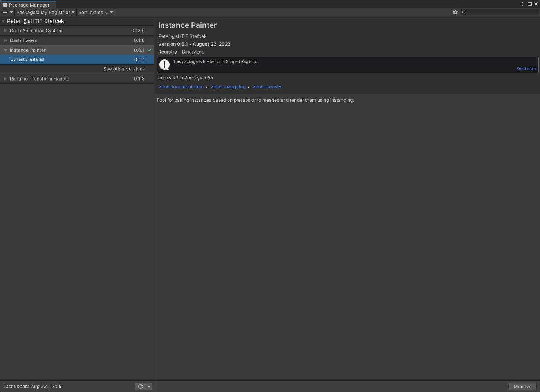Open the Sort: Name dropdown
This screenshot has width=540, height=392.
coord(94,12)
